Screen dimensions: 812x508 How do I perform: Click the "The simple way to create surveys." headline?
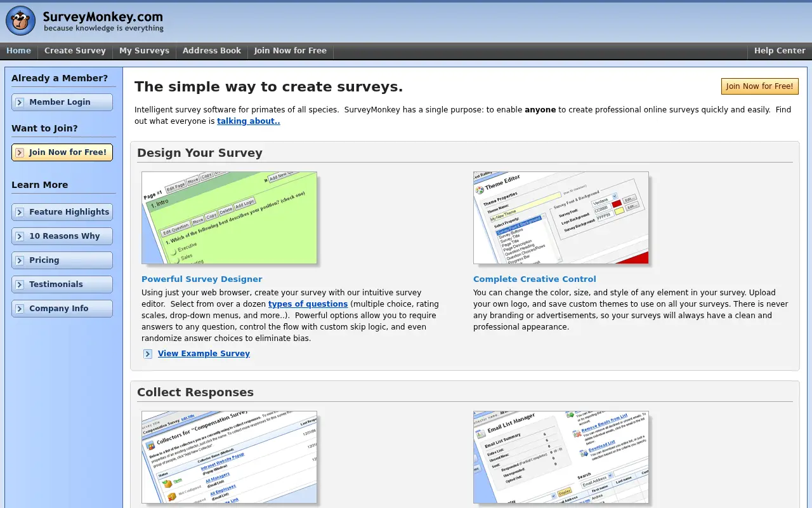[268, 87]
